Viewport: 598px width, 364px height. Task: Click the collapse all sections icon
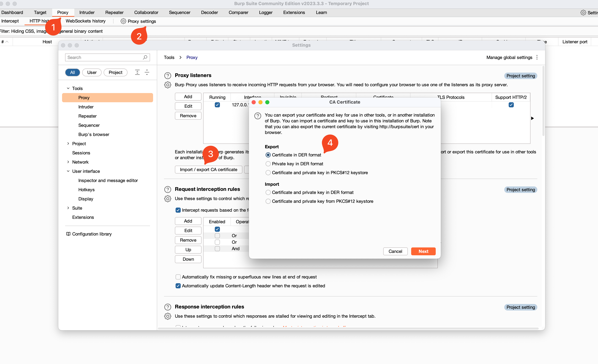[147, 72]
